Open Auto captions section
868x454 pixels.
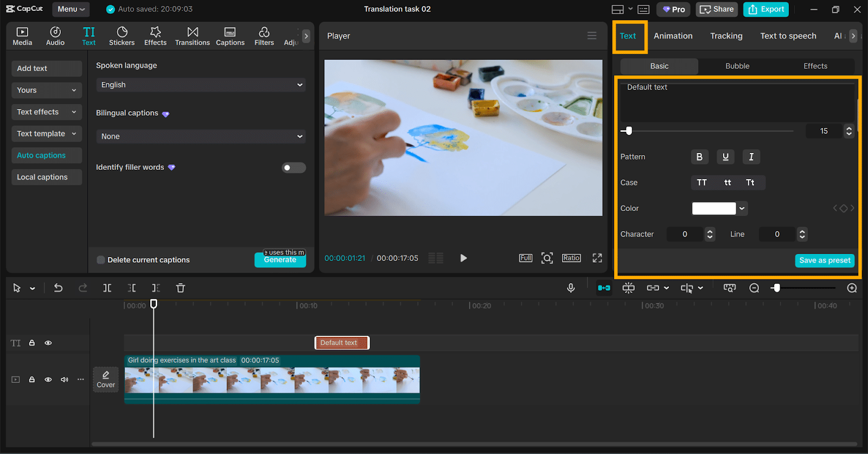(47, 155)
